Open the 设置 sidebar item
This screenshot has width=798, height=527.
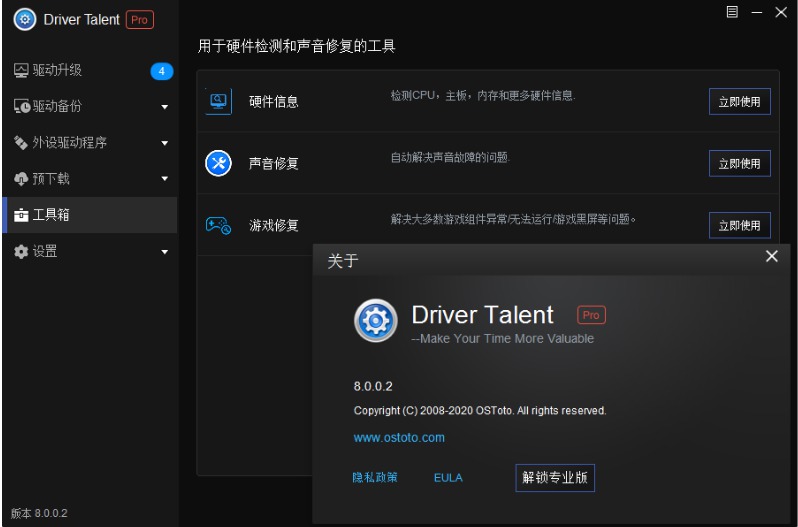[x=90, y=251]
